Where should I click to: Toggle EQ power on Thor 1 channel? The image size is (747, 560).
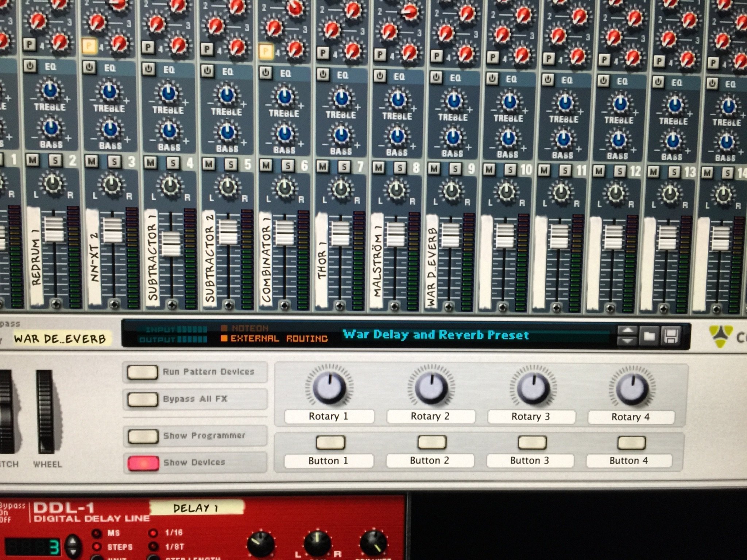[323, 74]
